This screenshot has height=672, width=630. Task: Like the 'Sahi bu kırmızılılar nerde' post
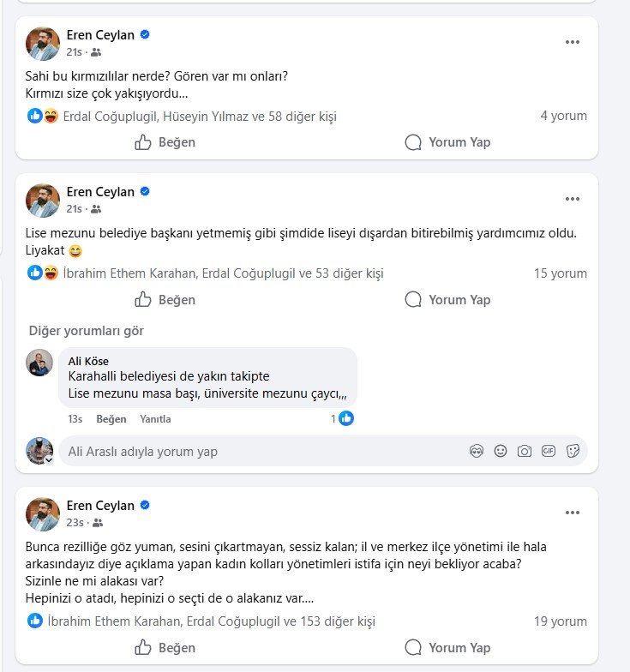click(165, 142)
